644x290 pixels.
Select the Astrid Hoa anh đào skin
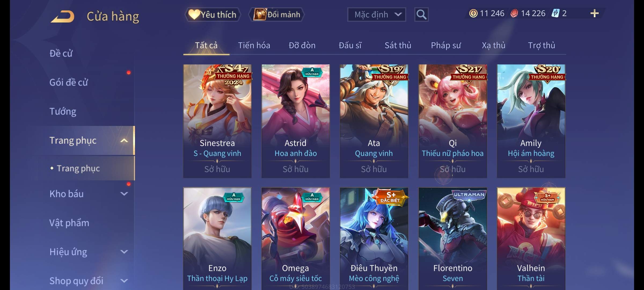click(x=296, y=121)
